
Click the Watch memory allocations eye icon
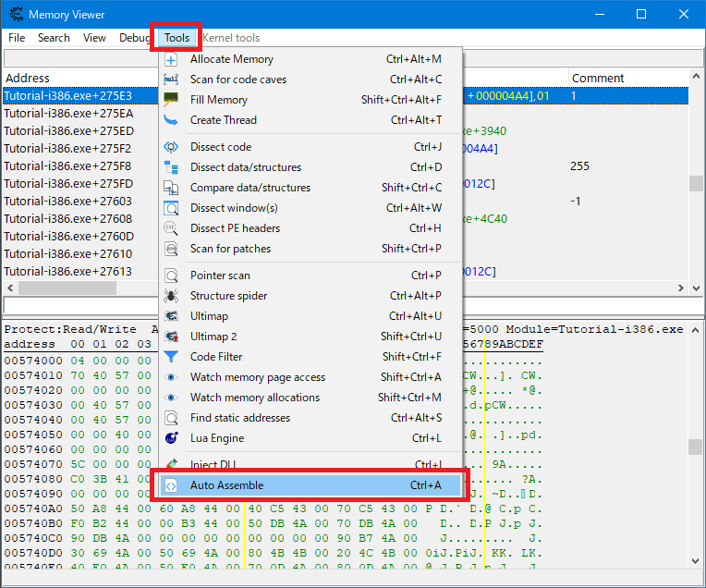171,398
